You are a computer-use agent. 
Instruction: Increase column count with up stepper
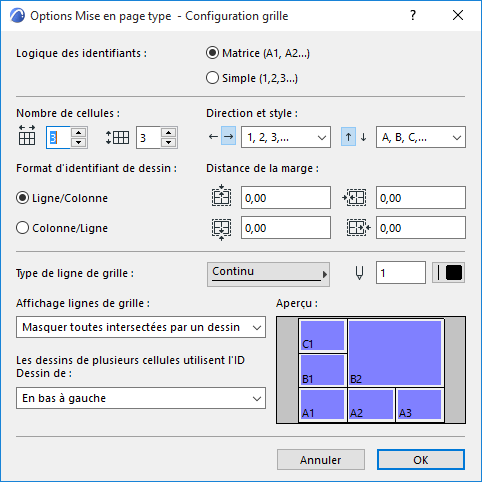tap(79, 132)
